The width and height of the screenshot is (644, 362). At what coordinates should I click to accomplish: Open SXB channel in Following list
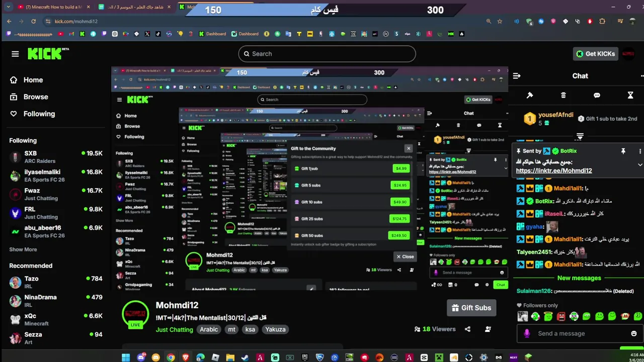(56, 157)
